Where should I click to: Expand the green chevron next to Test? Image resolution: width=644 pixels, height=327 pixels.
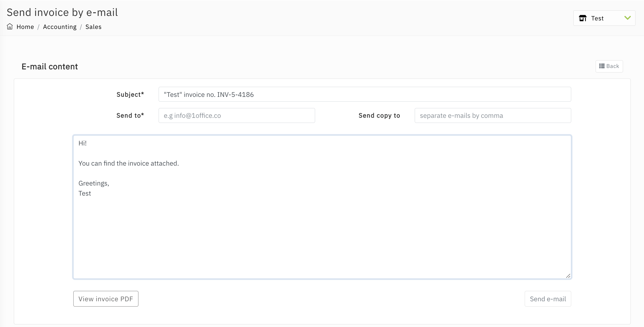point(628,18)
